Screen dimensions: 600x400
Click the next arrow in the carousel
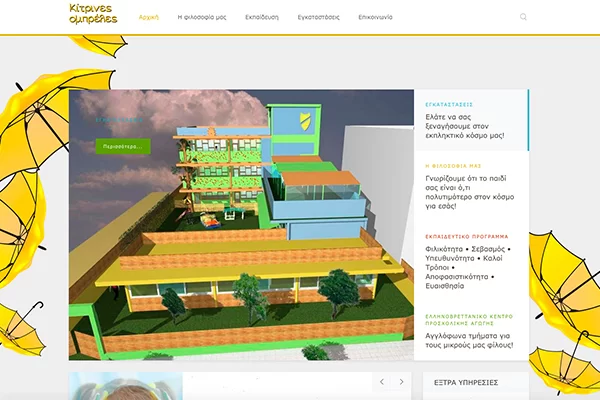(402, 382)
